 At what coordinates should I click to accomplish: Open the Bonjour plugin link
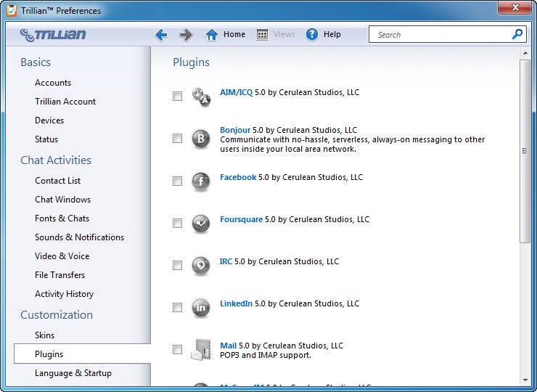coord(235,130)
